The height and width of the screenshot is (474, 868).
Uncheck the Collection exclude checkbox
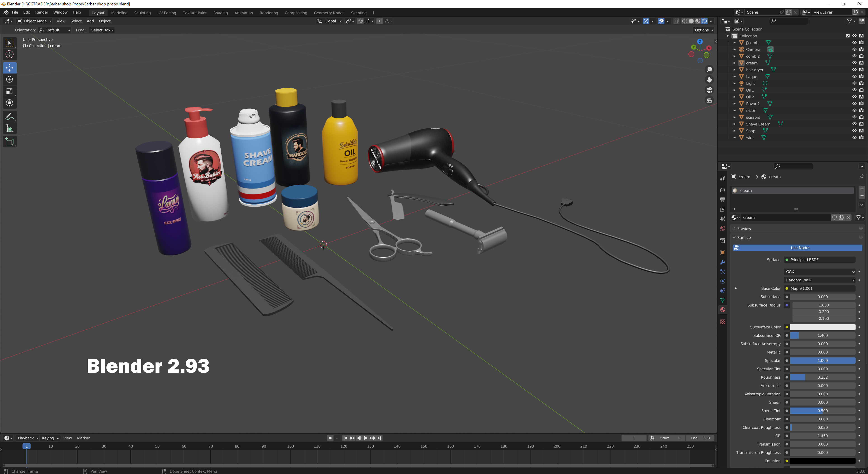848,36
